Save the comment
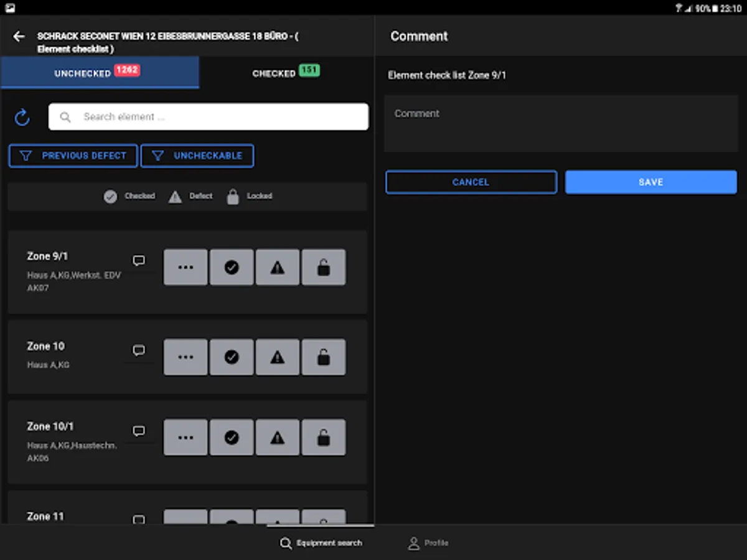747x560 pixels. tap(651, 182)
